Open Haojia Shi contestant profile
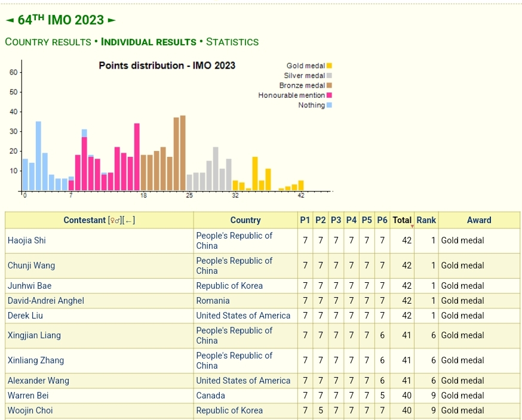The image size is (522, 420). (x=27, y=240)
